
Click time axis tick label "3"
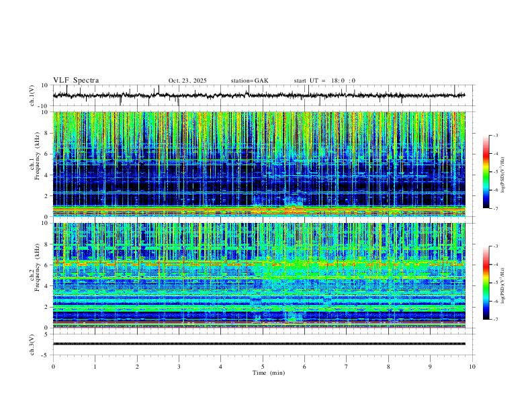[179, 367]
